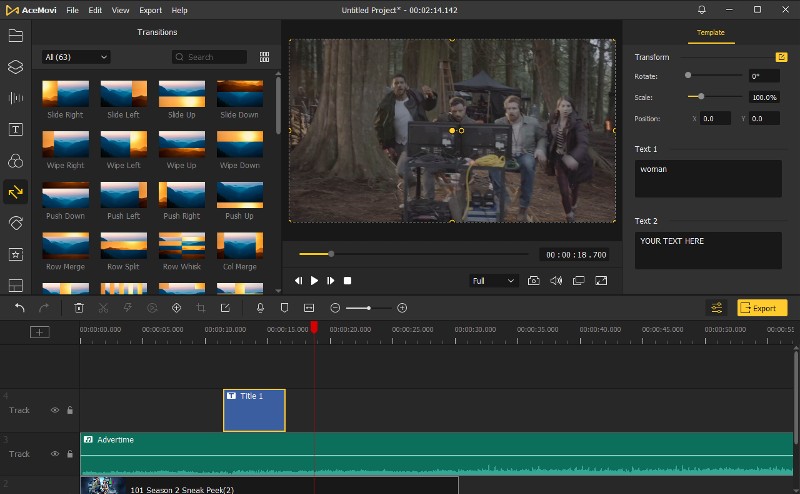The height and width of the screenshot is (494, 800).
Task: Open the Animations panel in sidebar
Action: point(16,223)
